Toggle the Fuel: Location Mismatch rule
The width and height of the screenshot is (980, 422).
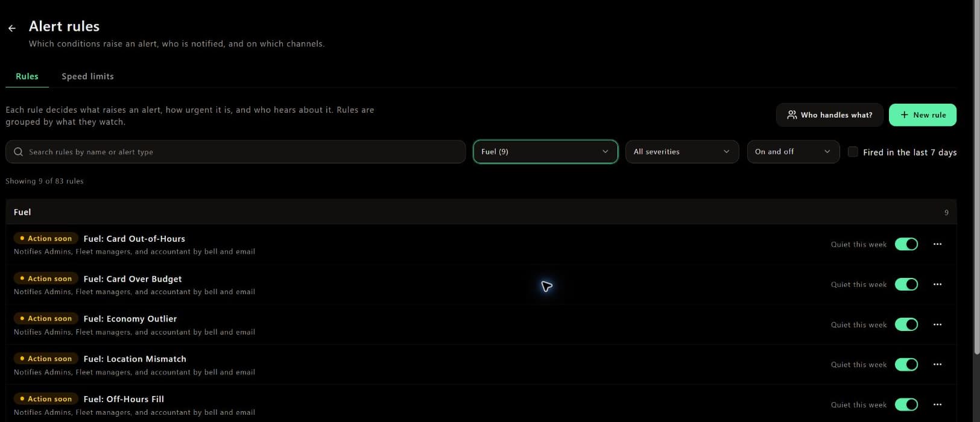906,365
